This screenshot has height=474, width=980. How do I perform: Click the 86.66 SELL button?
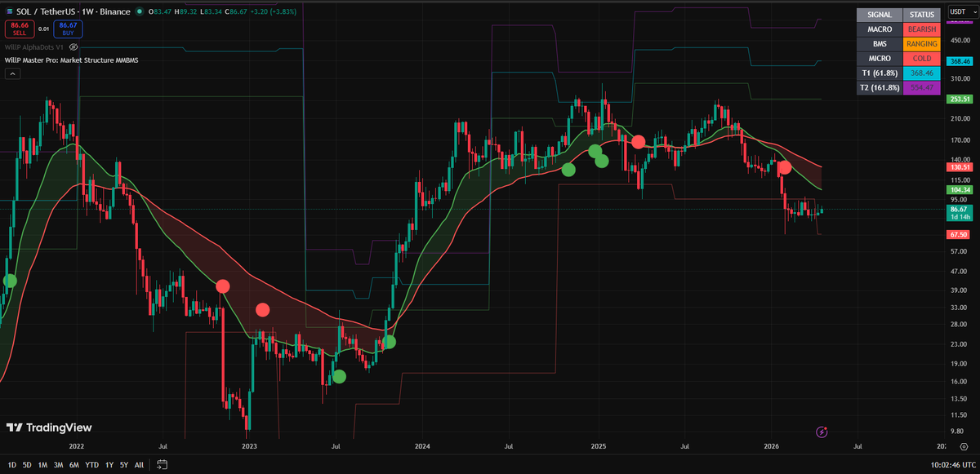click(18, 29)
